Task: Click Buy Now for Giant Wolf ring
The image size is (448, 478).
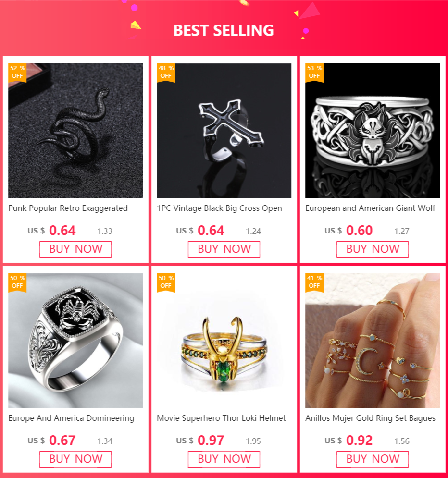Action: pyautogui.click(x=373, y=249)
